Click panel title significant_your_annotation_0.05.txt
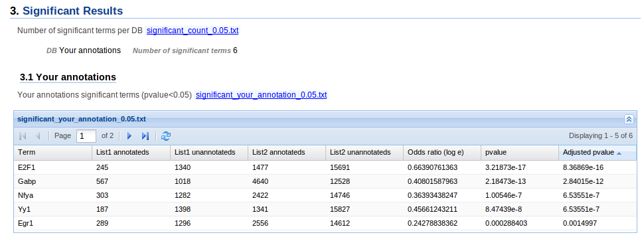 pyautogui.click(x=81, y=119)
